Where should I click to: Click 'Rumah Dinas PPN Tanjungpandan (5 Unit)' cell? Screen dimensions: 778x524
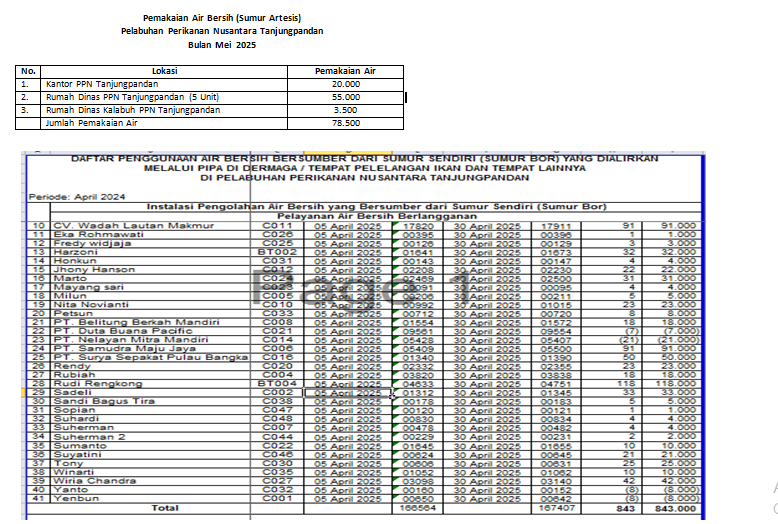click(x=164, y=97)
